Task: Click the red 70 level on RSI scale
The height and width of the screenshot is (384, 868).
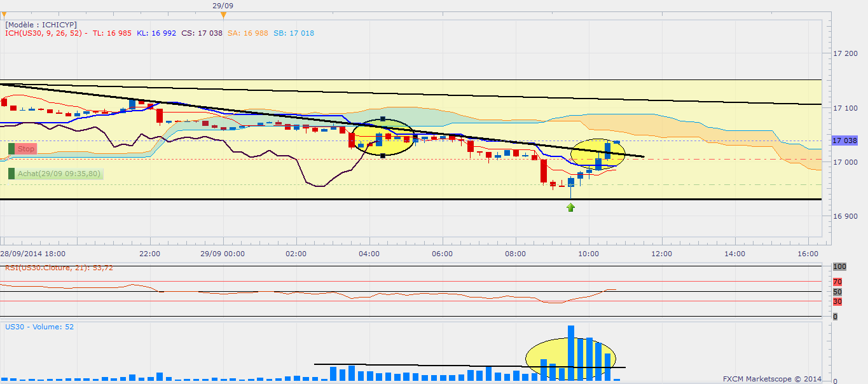Action: (837, 281)
